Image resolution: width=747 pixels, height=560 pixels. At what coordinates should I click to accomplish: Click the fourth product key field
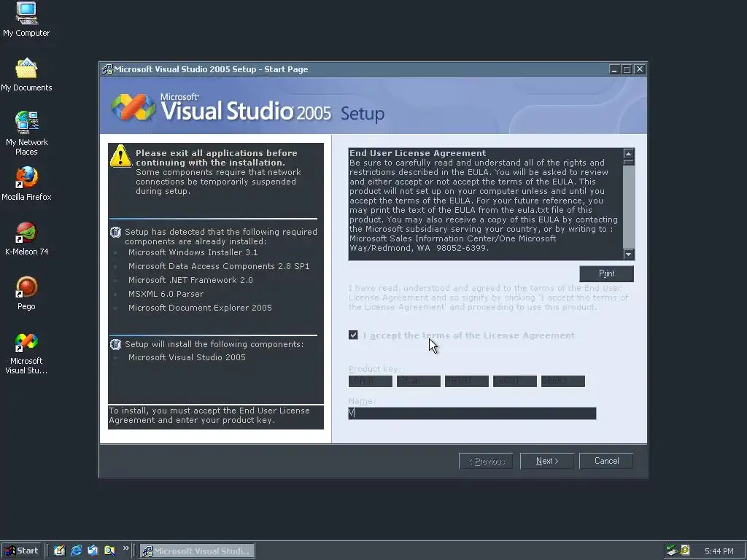tap(515, 381)
